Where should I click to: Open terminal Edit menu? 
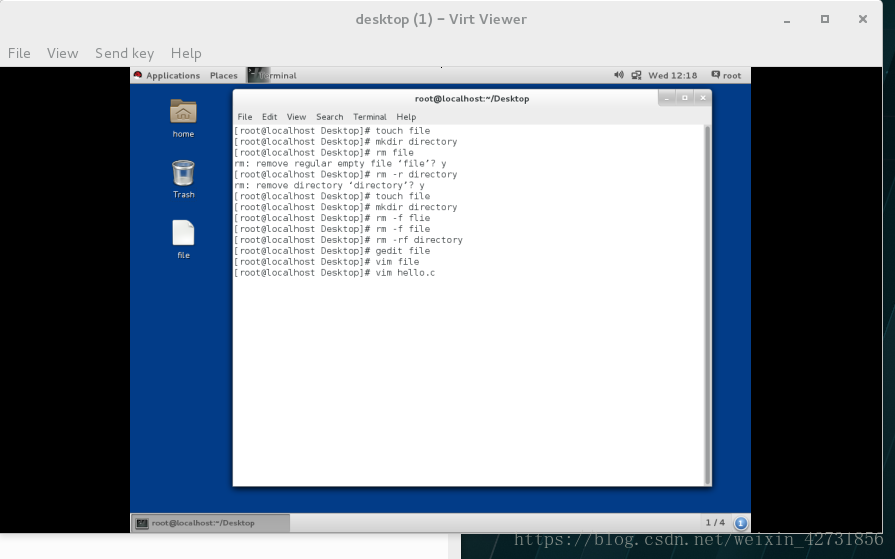[x=269, y=116]
